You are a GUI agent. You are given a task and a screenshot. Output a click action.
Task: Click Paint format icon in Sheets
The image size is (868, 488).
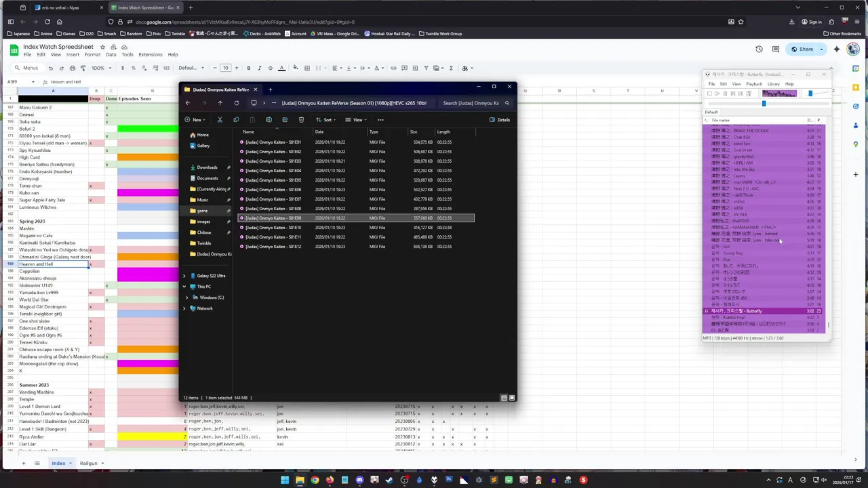point(83,68)
